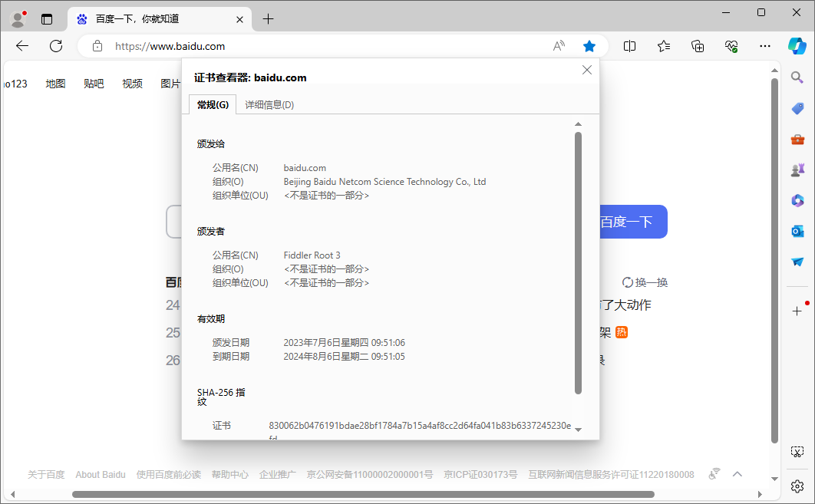Open sidebar Drop paper-plane icon
Viewport: 815px width, 504px height.
click(x=797, y=262)
